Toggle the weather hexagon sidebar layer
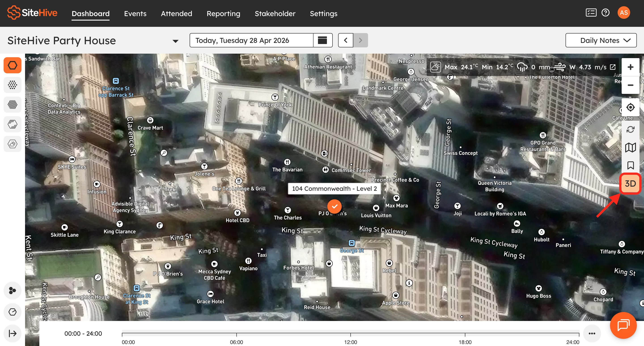 coord(13,144)
